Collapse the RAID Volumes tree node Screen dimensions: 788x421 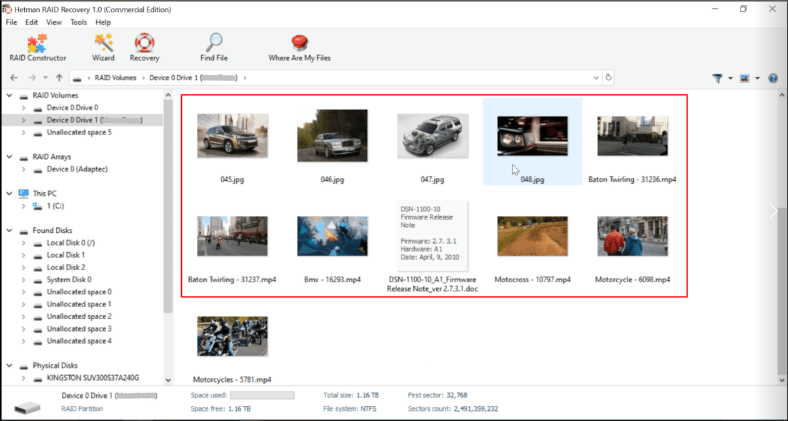10,95
